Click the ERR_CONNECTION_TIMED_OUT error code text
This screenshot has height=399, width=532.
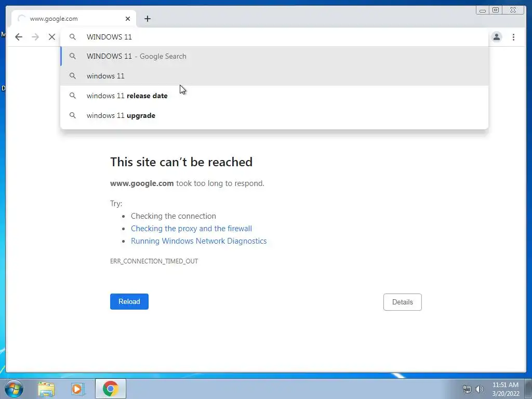pos(154,261)
